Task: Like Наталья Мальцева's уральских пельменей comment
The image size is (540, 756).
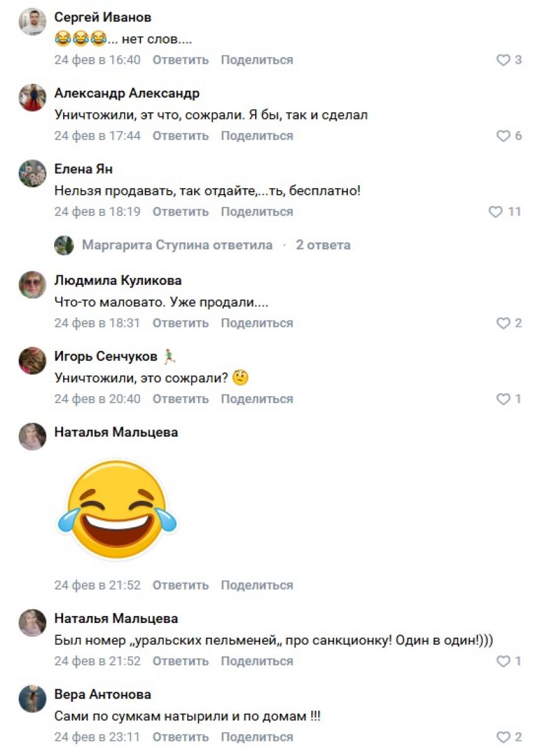Action: coord(503,661)
